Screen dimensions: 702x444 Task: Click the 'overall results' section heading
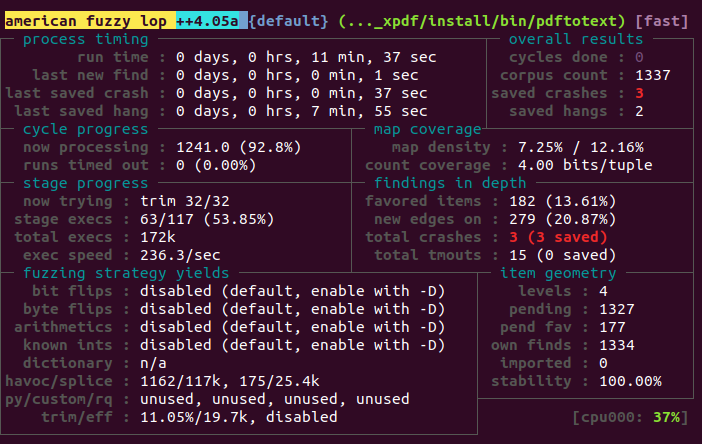click(576, 39)
